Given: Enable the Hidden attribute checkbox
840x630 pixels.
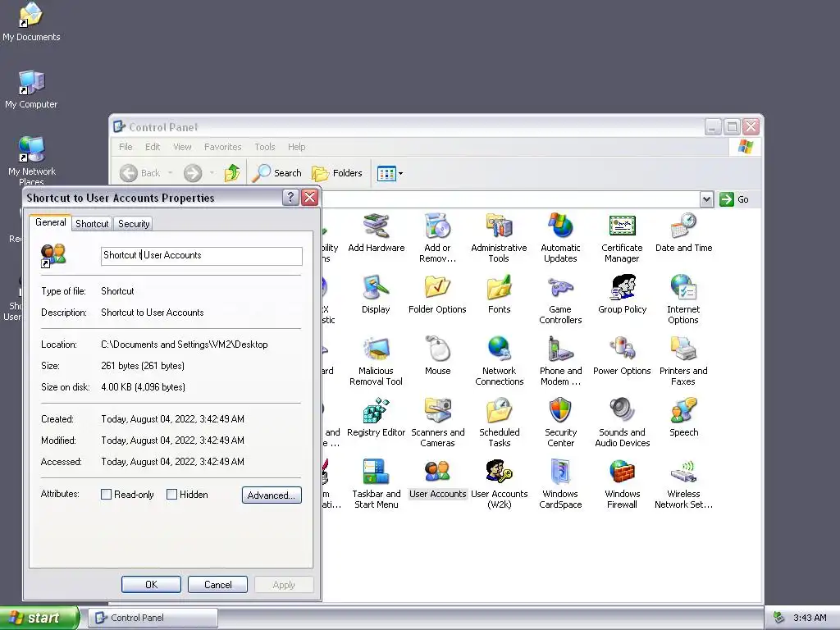Looking at the screenshot, I should point(171,495).
